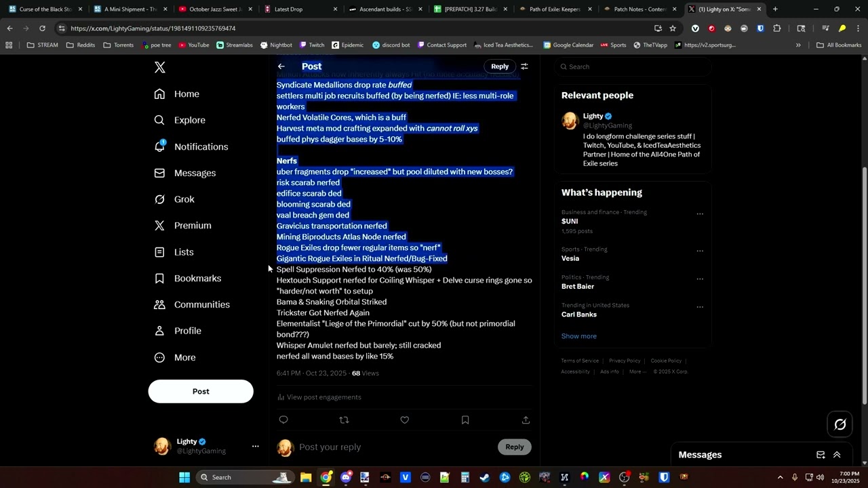This screenshot has height=488, width=868.
Task: Click the X logo in sidebar
Action: coord(160,67)
